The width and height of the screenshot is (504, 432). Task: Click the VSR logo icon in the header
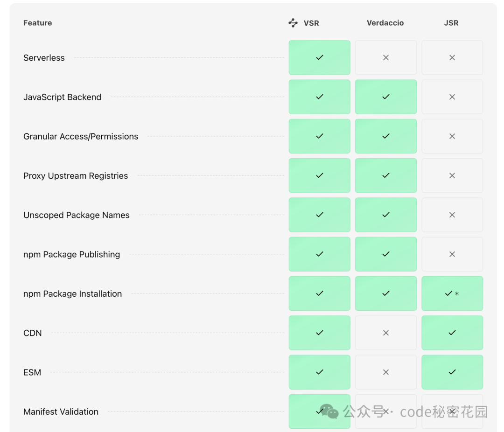coord(293,23)
